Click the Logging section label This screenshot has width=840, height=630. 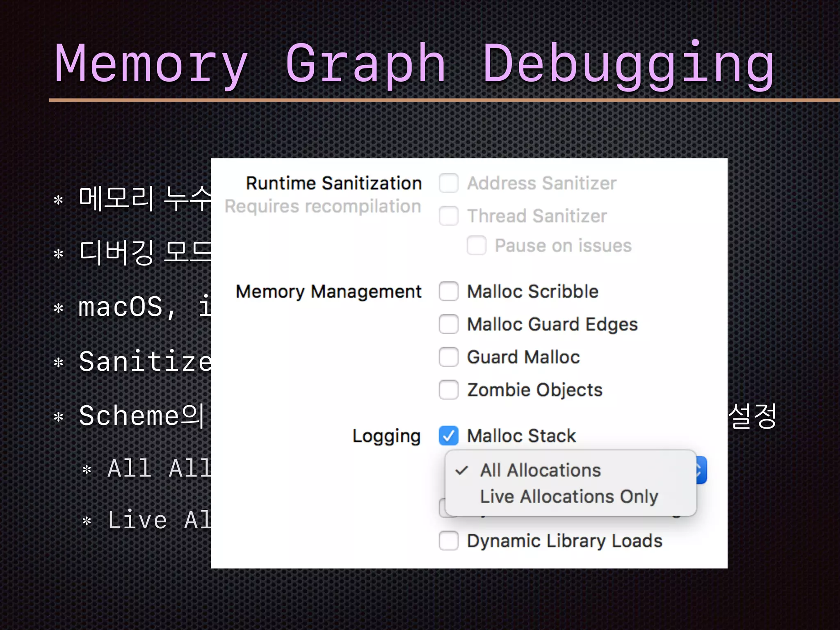click(x=386, y=436)
